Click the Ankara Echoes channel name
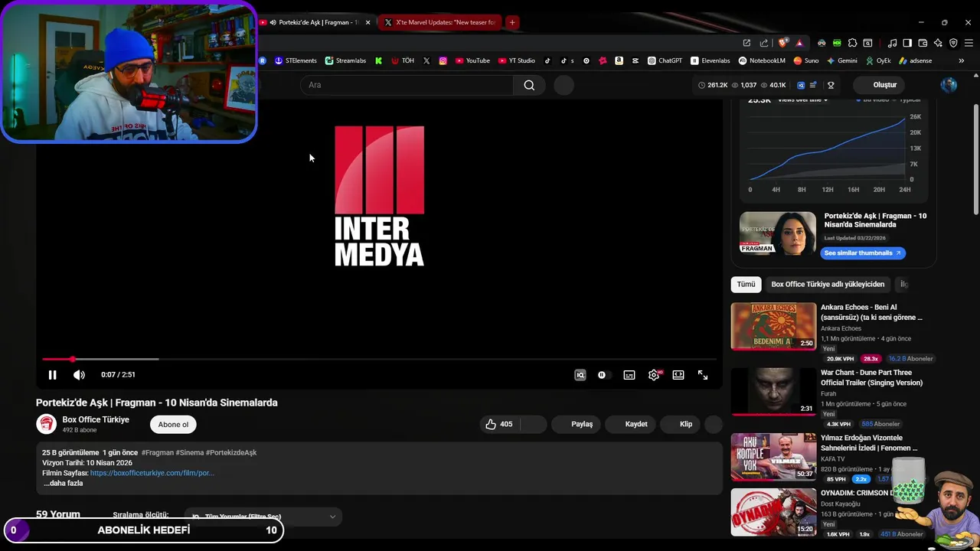980x551 pixels. click(841, 328)
